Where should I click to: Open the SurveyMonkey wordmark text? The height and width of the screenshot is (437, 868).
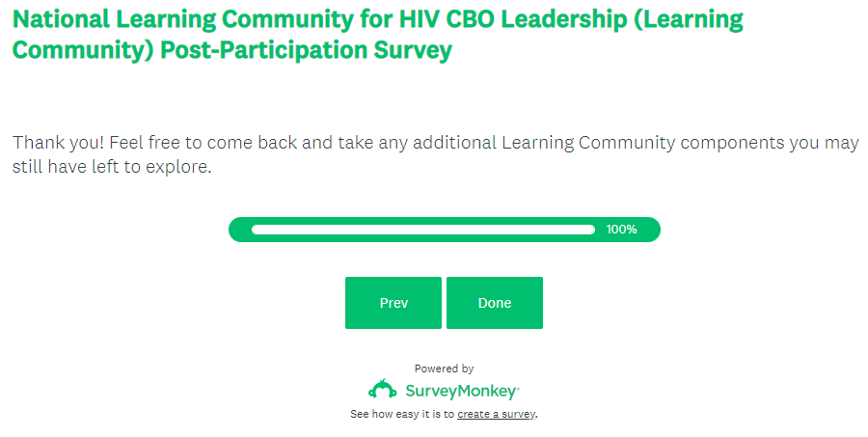461,391
